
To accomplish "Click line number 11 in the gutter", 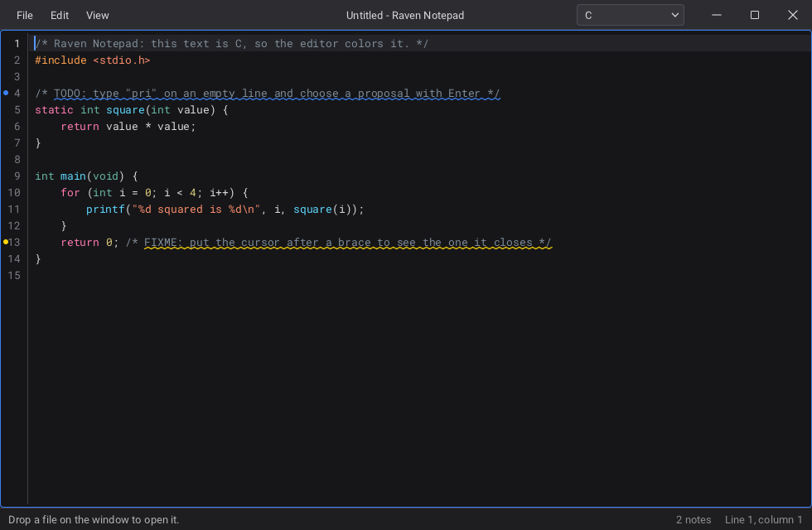I will (14, 209).
